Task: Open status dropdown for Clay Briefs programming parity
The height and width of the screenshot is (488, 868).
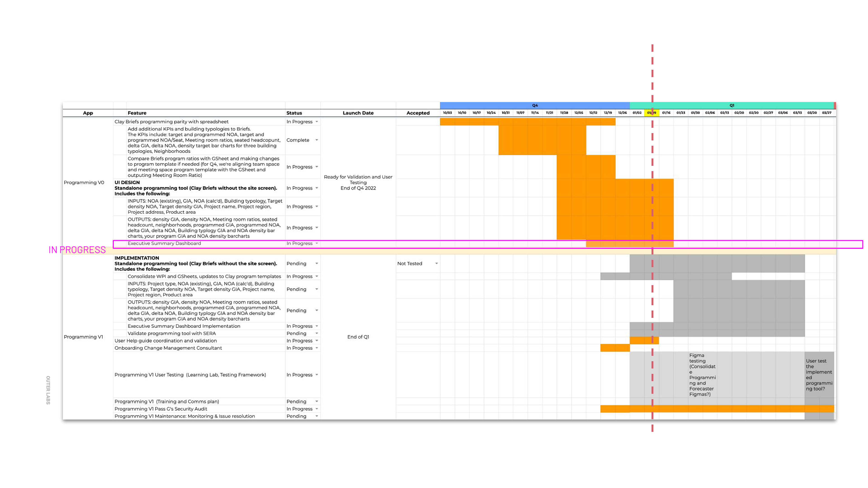Action: (316, 122)
